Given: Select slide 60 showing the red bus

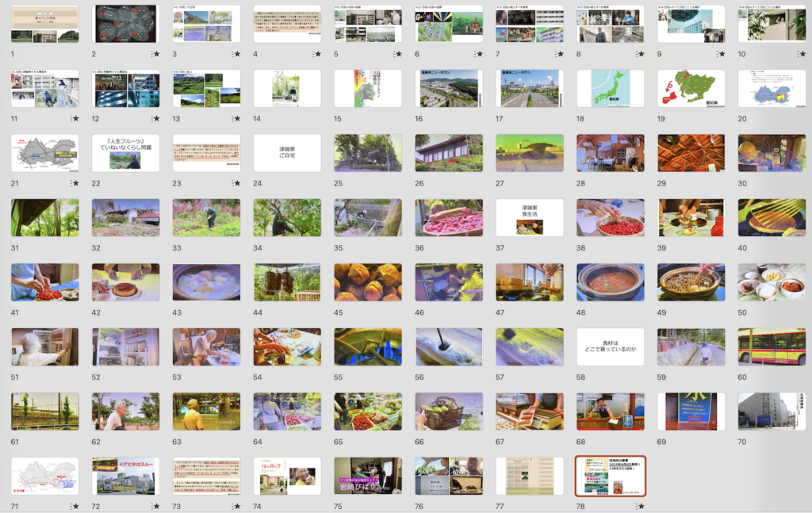Looking at the screenshot, I should (x=772, y=346).
